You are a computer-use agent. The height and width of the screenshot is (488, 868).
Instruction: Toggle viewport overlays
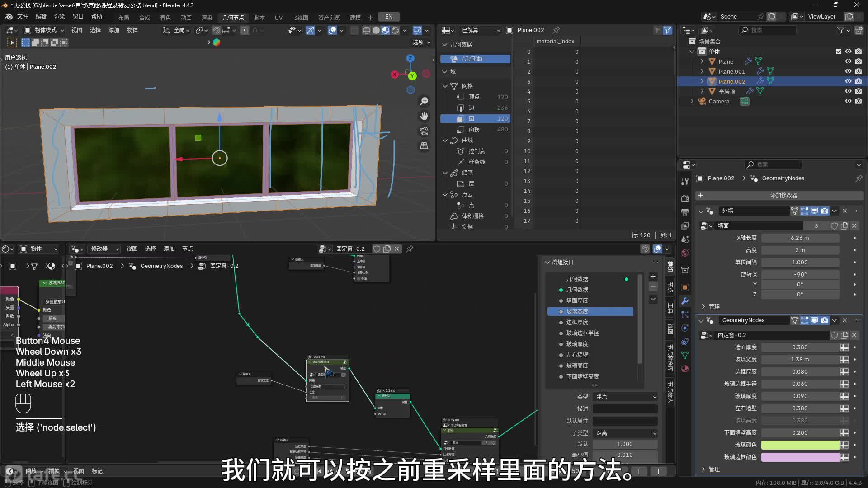click(332, 30)
